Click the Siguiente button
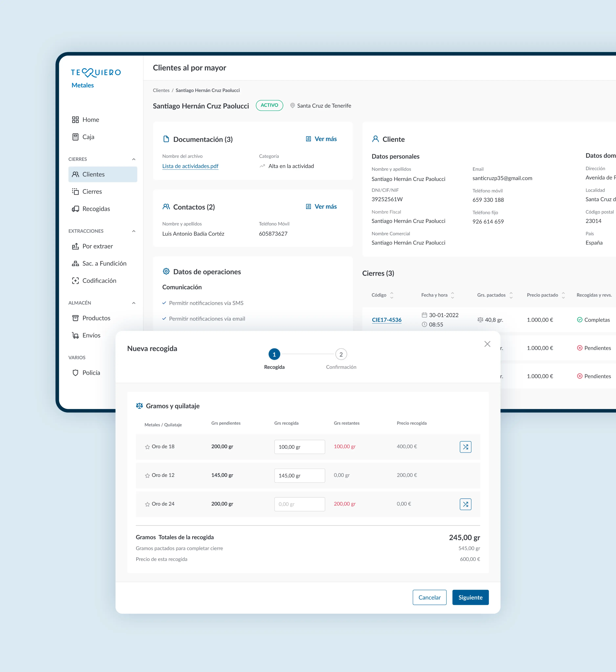 point(470,597)
